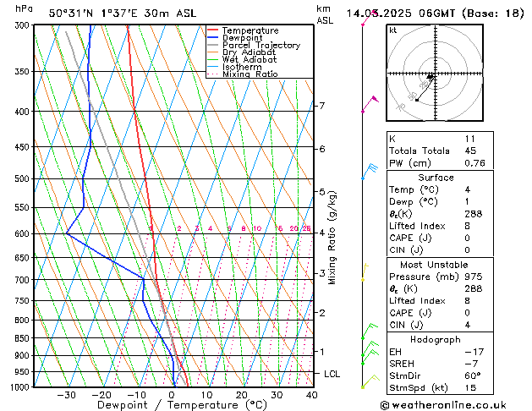This screenshot has width=532, height=411.
Task: Click the yellow wind barb near 700 hPa
Action: point(365,271)
